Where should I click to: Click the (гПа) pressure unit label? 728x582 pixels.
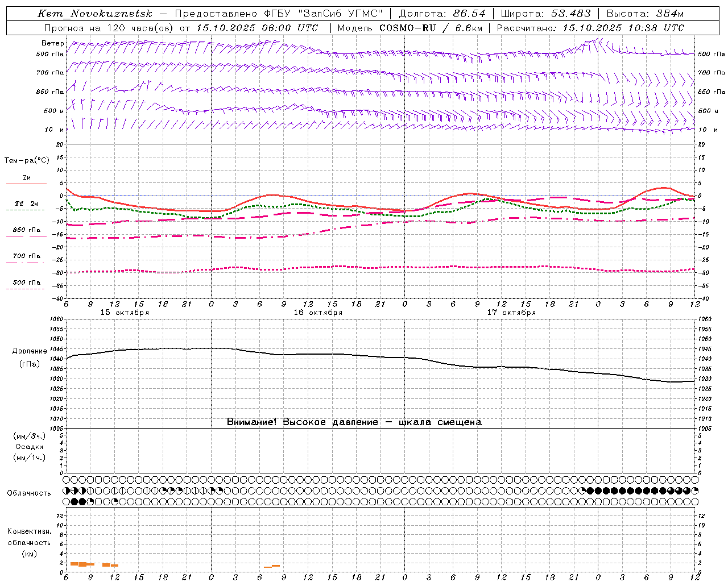(30, 364)
